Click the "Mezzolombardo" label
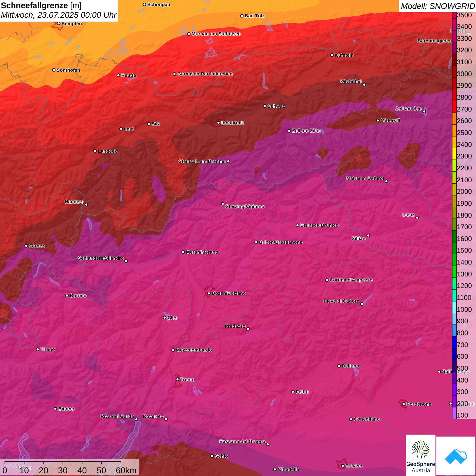 click(x=194, y=350)
